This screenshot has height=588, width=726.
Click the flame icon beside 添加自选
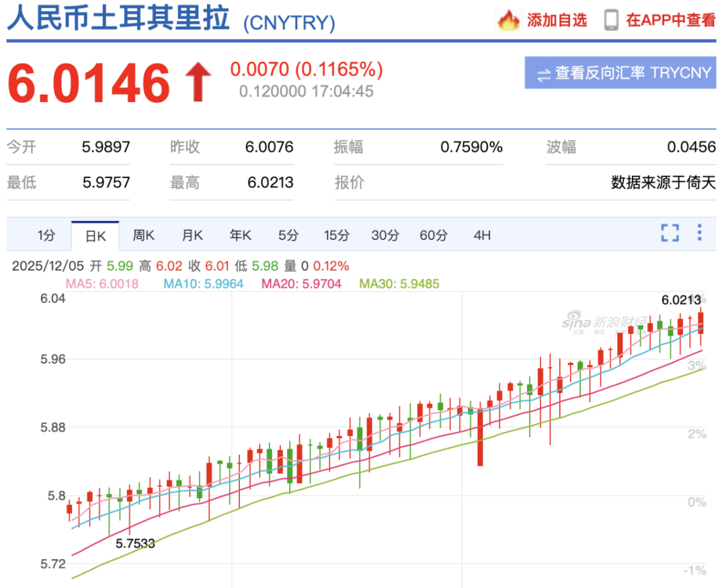coord(508,20)
